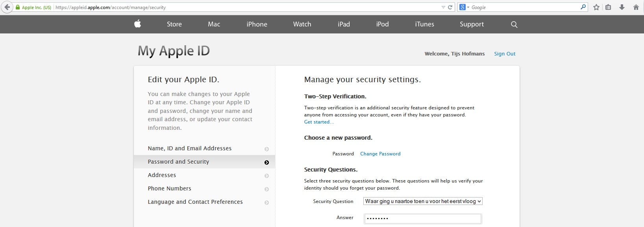Click the security Answer password field
This screenshot has height=227, width=644.
click(x=423, y=218)
